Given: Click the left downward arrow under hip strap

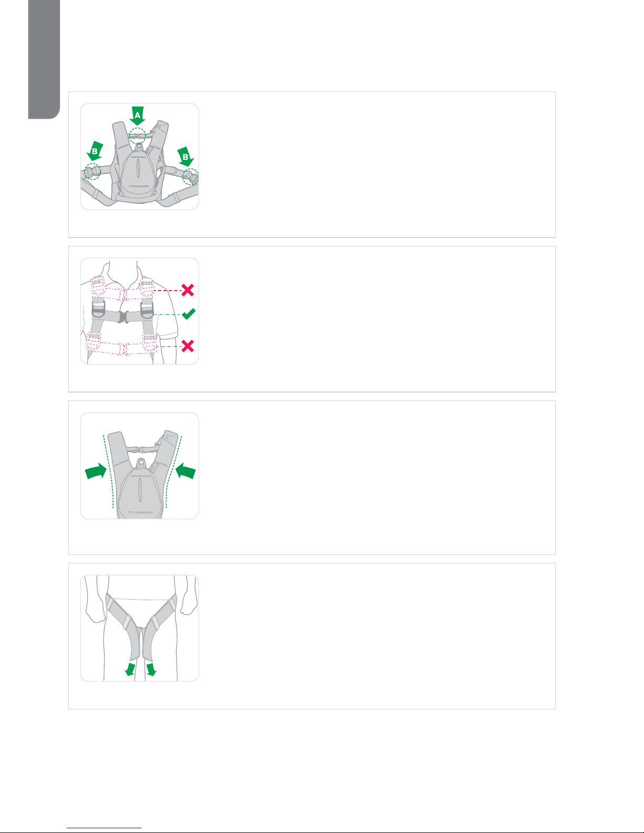Looking at the screenshot, I should tap(129, 669).
